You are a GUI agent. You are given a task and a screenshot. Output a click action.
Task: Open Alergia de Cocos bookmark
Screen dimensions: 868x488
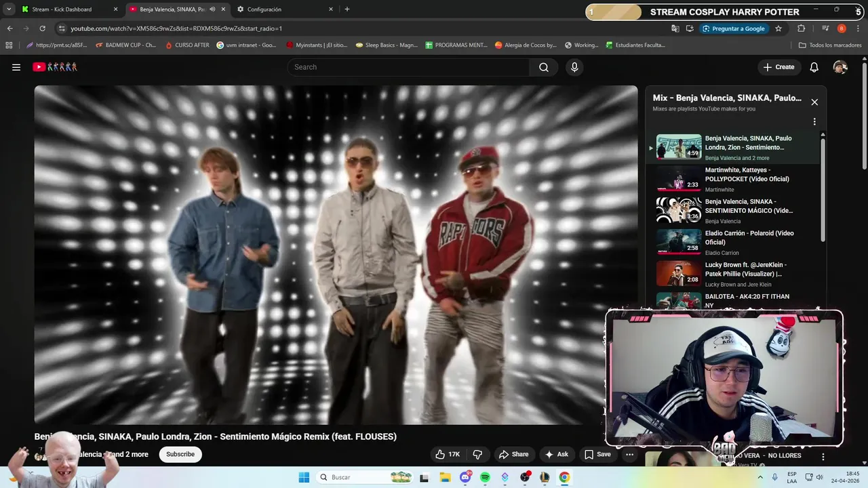coord(526,45)
